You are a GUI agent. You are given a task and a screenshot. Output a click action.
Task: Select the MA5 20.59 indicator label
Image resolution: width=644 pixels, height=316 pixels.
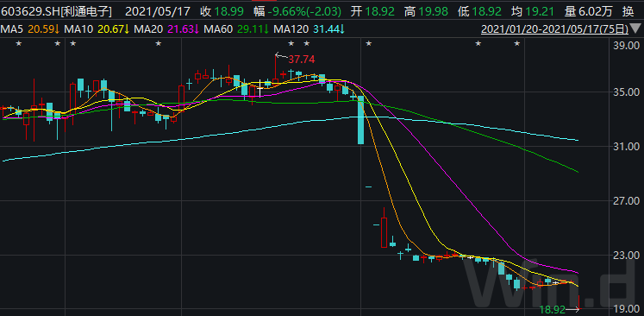[30, 29]
